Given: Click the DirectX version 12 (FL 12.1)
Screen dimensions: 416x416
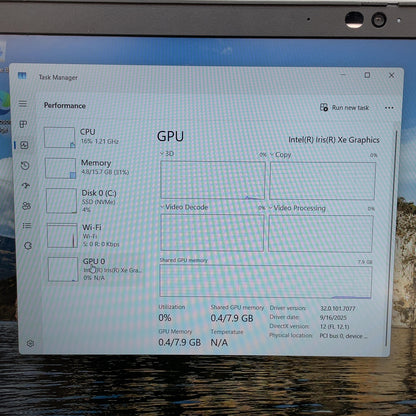Looking at the screenshot, I should pos(334,326).
